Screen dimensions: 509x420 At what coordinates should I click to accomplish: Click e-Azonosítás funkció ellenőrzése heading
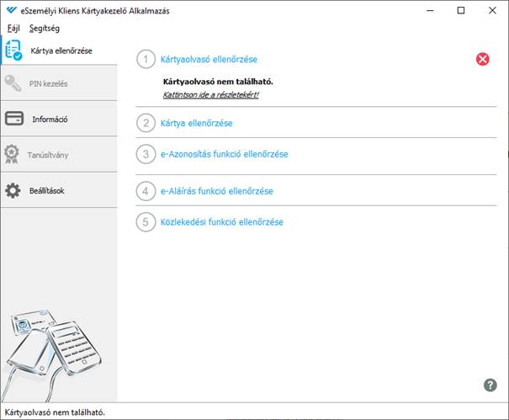point(225,154)
